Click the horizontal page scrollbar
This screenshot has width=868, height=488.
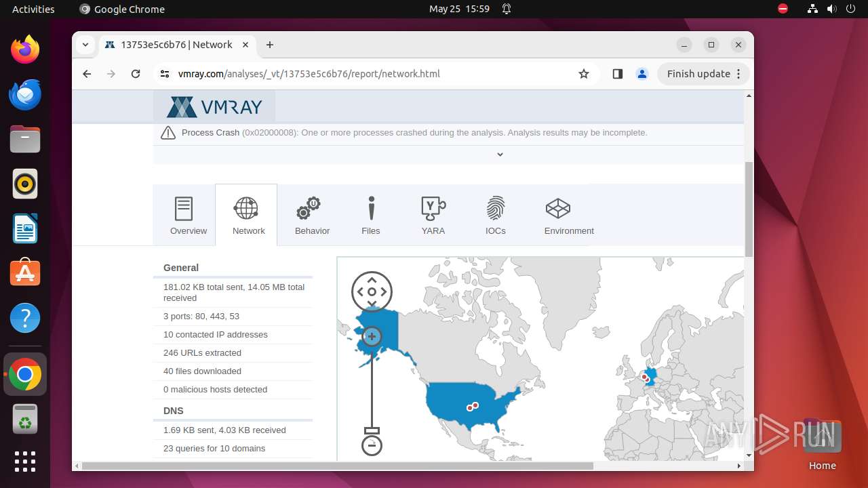point(337,466)
